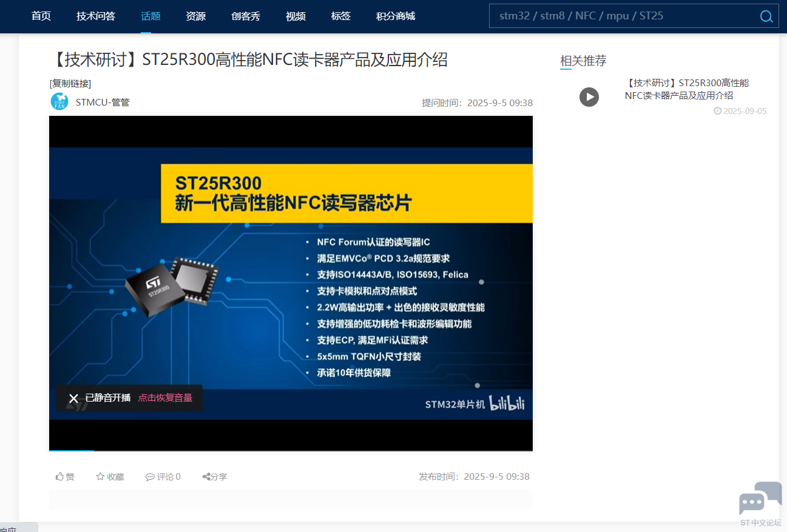Click the bilibili logo in video
The image size is (787, 532).
click(x=507, y=403)
